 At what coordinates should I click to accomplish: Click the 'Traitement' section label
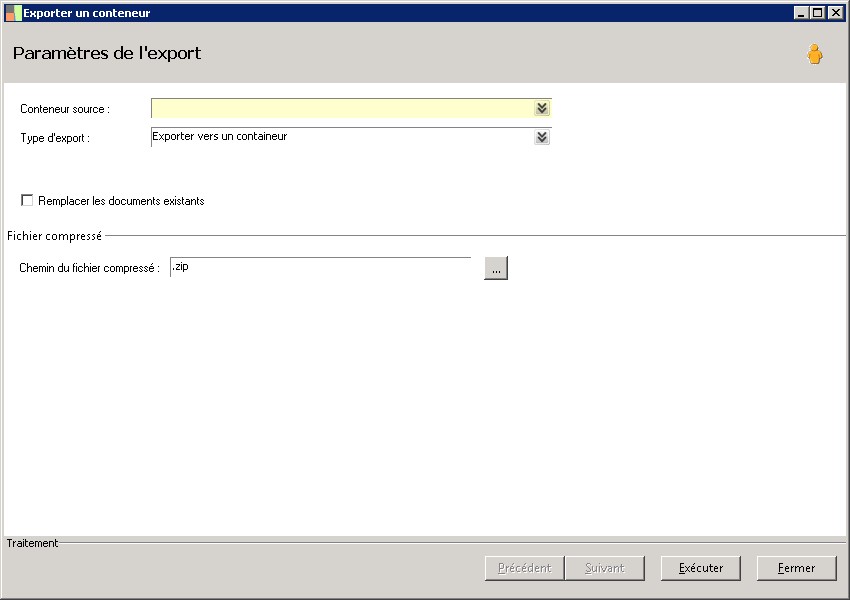(x=32, y=543)
